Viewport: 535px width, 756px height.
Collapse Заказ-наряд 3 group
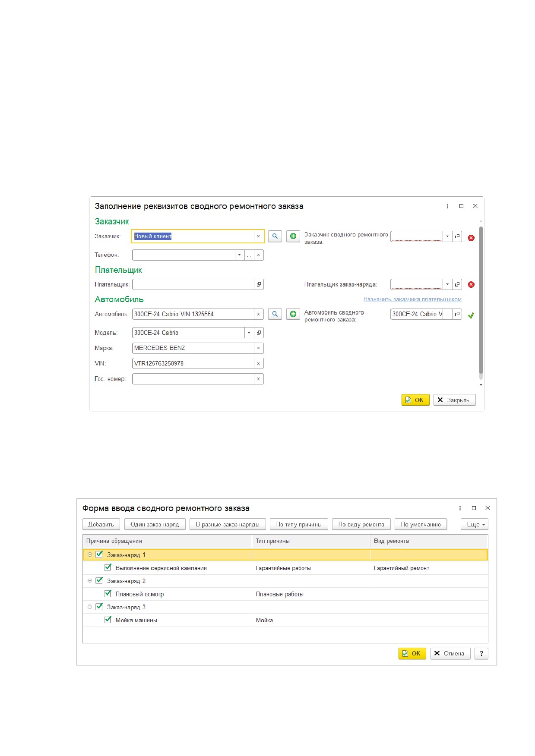coord(90,607)
